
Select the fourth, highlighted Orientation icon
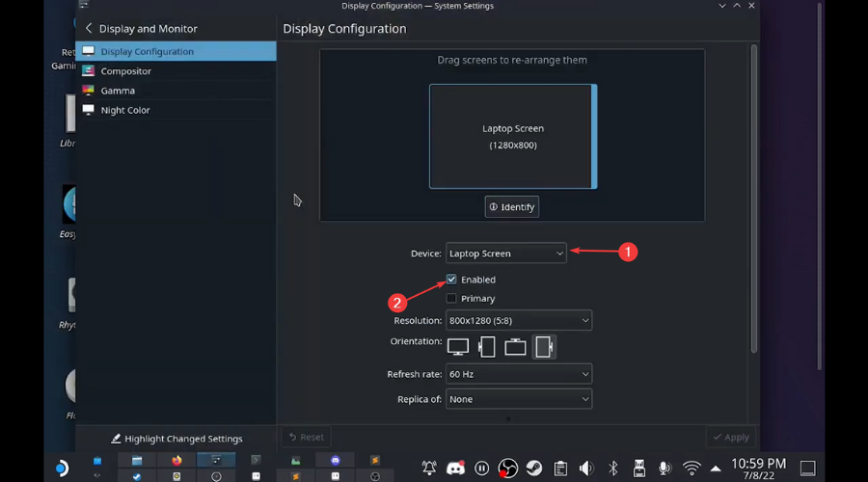544,347
